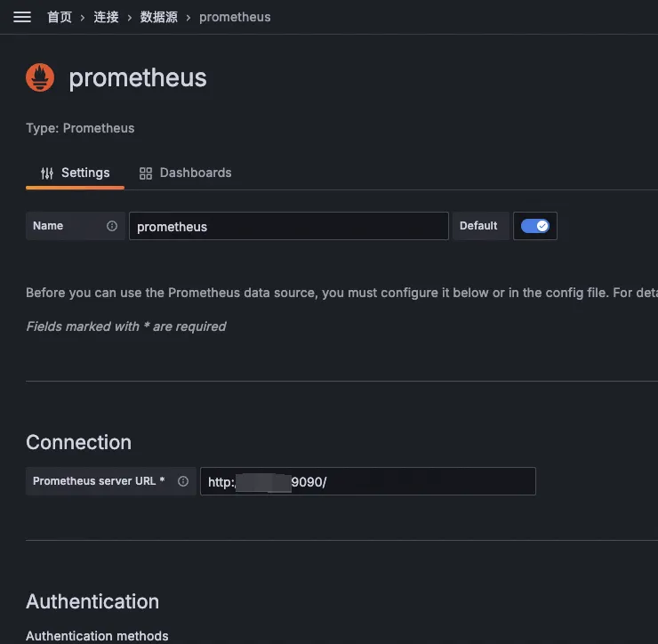Navigate to 连接 breadcrumb link
The height and width of the screenshot is (644, 658).
[x=107, y=17]
